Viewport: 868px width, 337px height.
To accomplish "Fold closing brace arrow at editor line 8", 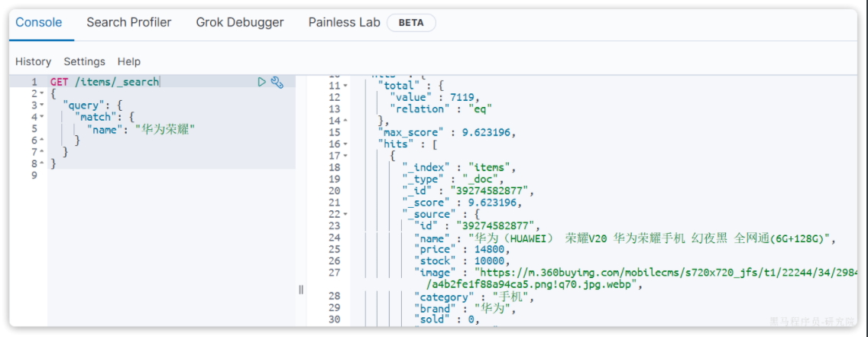I will click(41, 164).
